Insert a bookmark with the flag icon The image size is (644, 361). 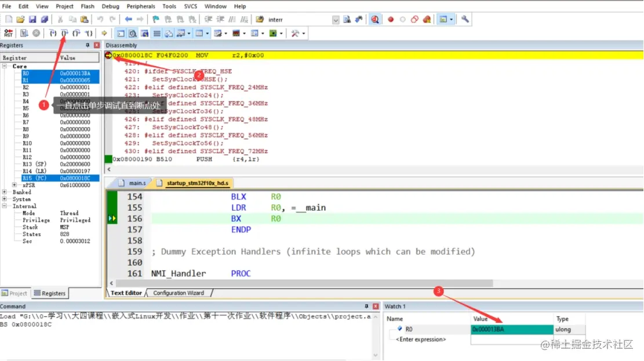pos(156,19)
